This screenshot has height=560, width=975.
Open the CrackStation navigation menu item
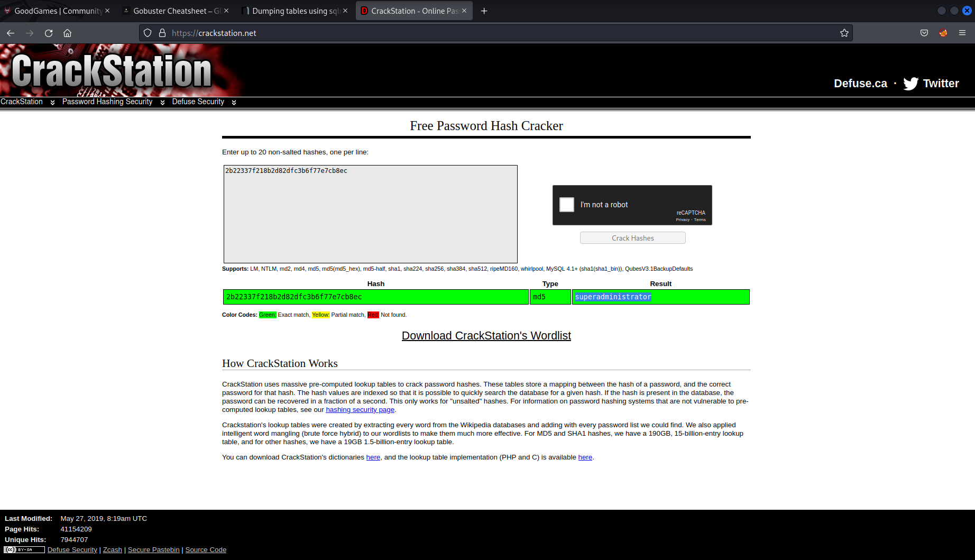point(22,102)
